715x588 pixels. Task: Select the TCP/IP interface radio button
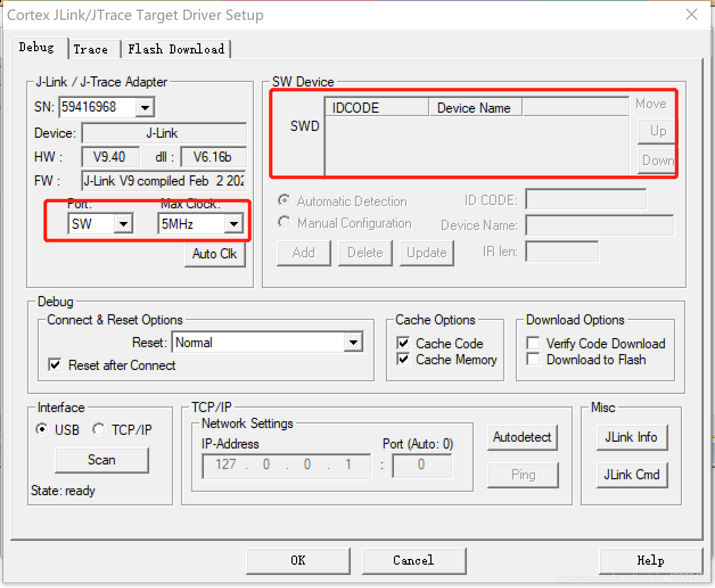click(98, 429)
